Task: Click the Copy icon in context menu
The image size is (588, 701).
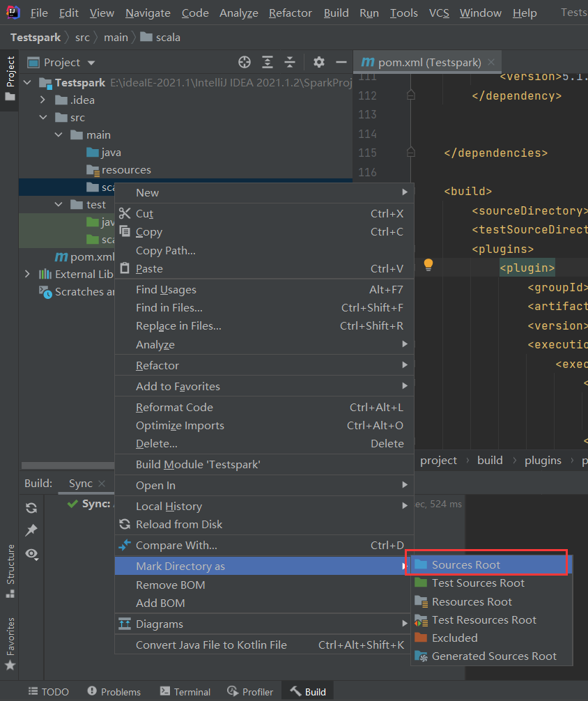Action: tap(125, 231)
